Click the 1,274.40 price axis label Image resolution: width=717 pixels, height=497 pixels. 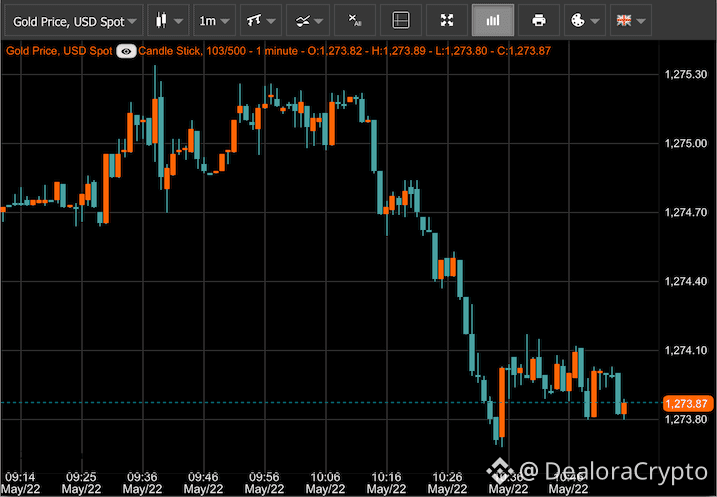[685, 281]
